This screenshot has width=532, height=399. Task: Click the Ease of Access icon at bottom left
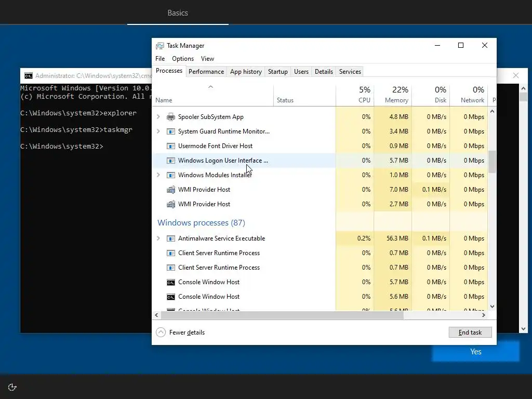(12, 387)
